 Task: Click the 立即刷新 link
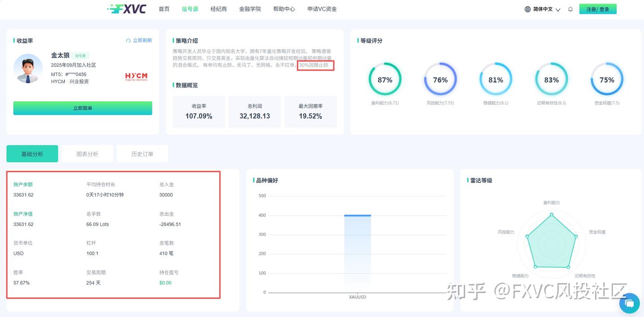(142, 40)
